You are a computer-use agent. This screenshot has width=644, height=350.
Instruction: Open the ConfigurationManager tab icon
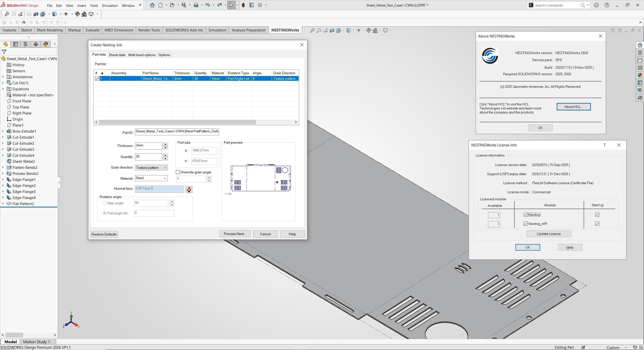click(x=26, y=44)
